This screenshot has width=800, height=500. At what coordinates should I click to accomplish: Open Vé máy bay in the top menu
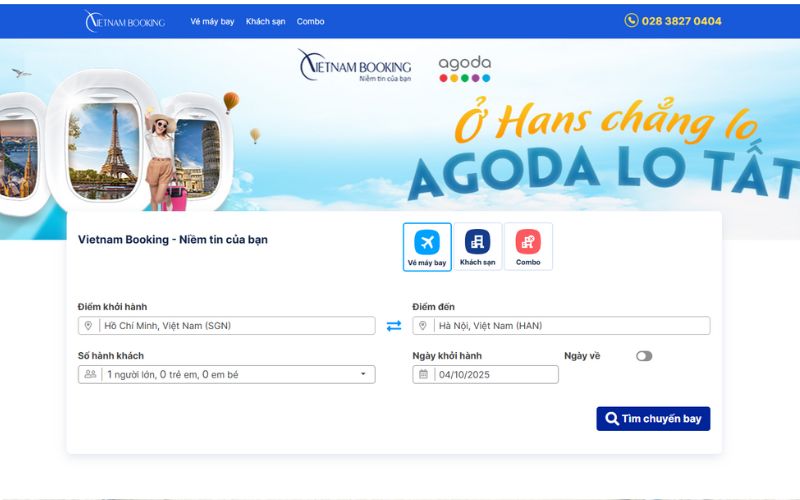pyautogui.click(x=212, y=21)
